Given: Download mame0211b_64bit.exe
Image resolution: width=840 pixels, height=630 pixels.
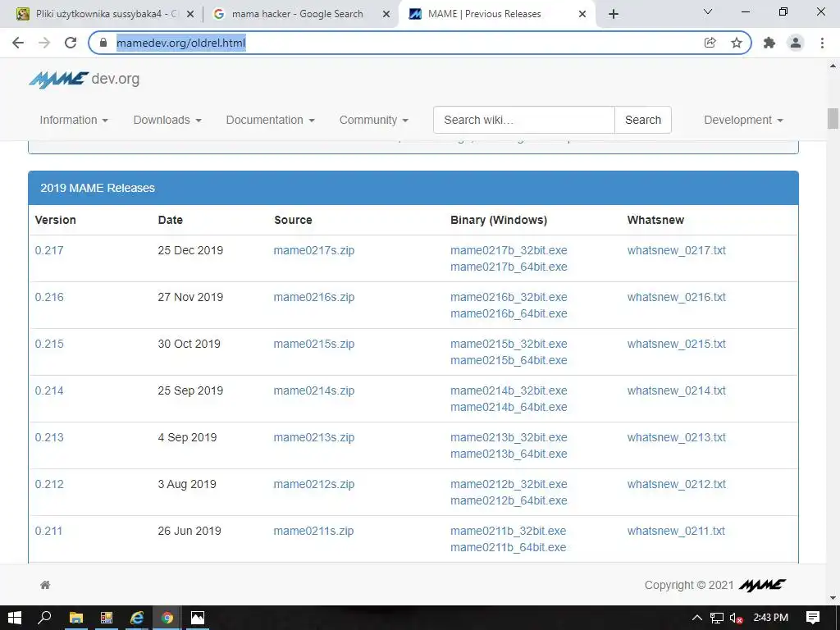Looking at the screenshot, I should (x=508, y=547).
